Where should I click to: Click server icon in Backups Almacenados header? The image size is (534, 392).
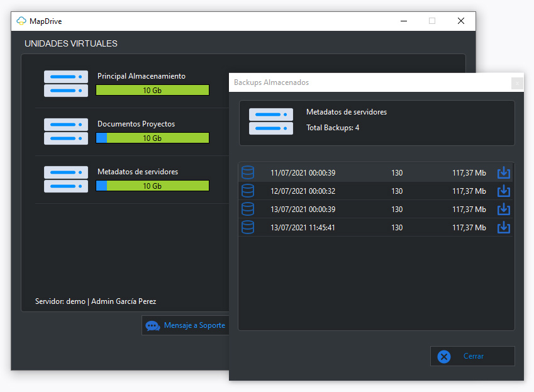click(270, 121)
